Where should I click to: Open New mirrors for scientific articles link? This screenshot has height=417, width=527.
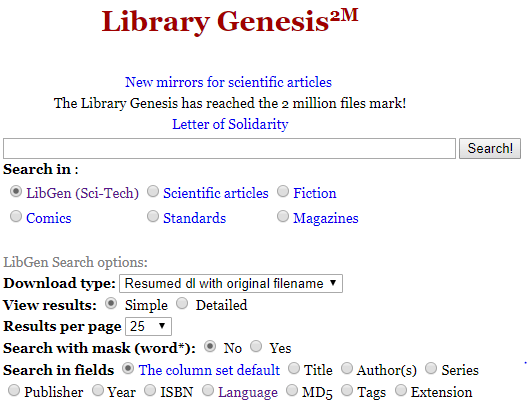point(228,82)
